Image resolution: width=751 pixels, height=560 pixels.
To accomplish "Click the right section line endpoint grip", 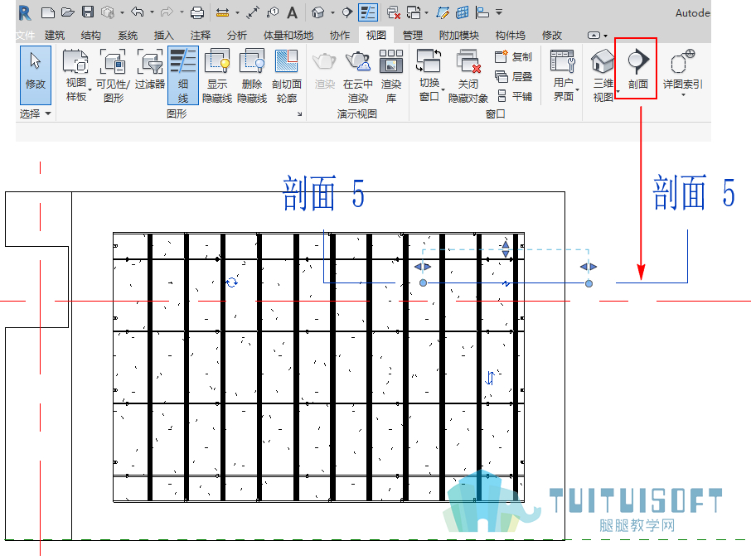I will (589, 283).
